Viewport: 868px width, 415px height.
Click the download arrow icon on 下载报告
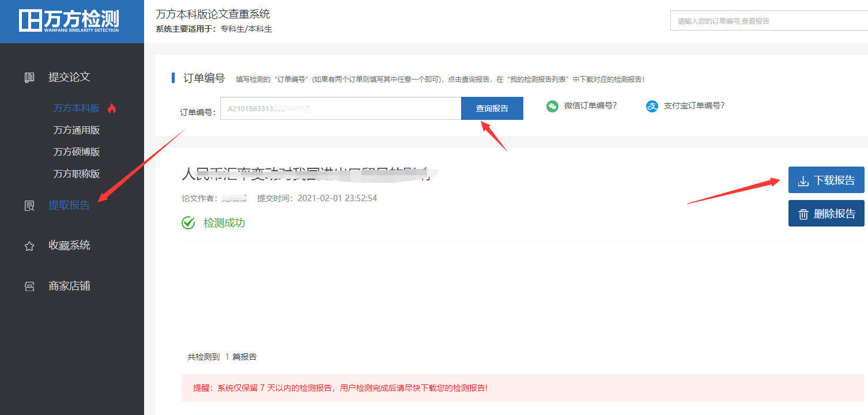tap(803, 181)
